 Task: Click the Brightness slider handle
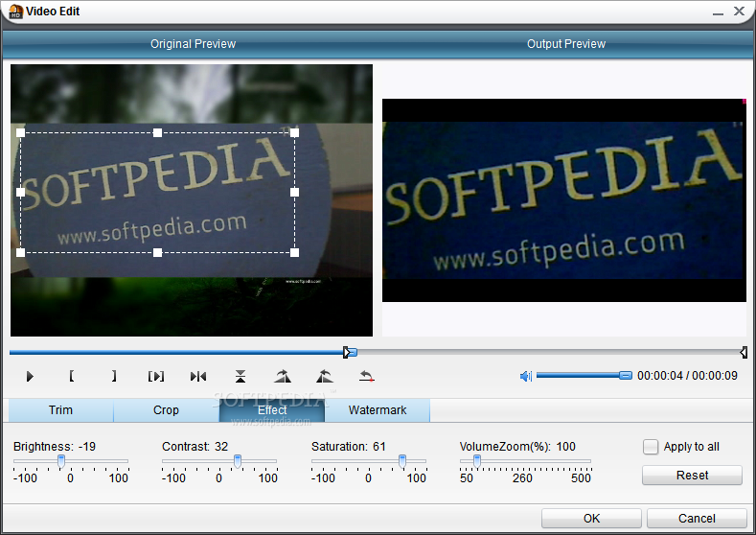click(61, 461)
